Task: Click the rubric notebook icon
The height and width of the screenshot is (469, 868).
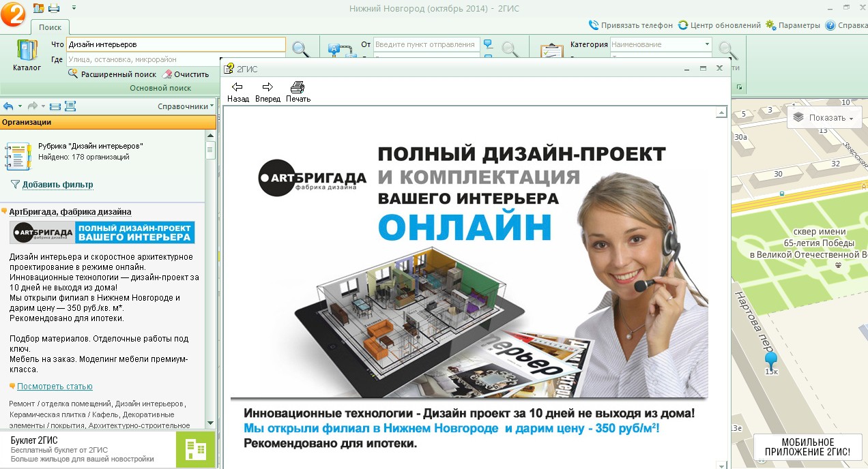Action: (18, 156)
